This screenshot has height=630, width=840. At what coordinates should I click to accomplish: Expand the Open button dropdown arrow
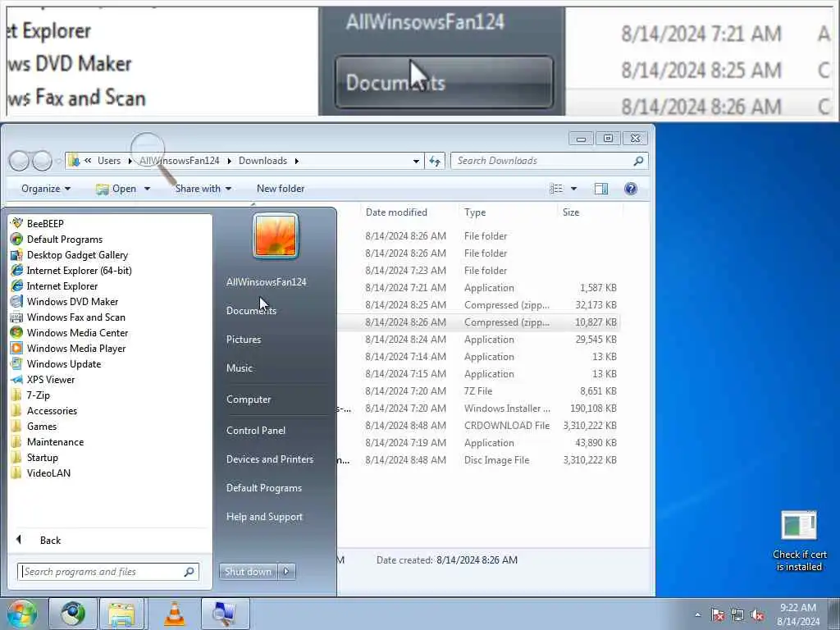148,189
